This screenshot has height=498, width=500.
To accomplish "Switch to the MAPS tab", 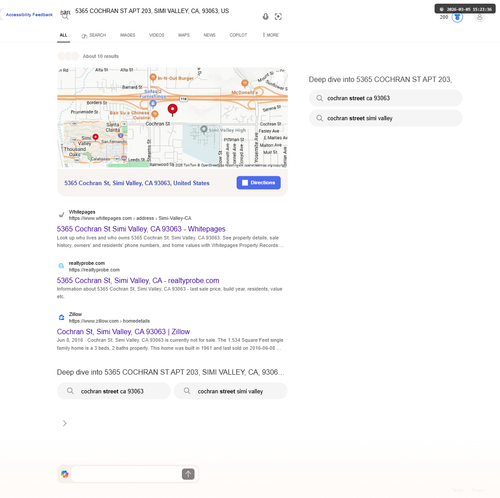I will click(x=184, y=35).
